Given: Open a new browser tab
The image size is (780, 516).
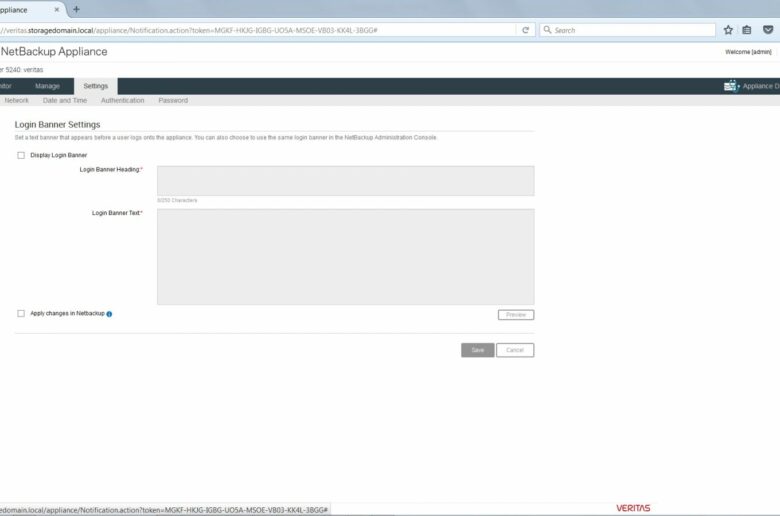Looking at the screenshot, I should 76,9.
